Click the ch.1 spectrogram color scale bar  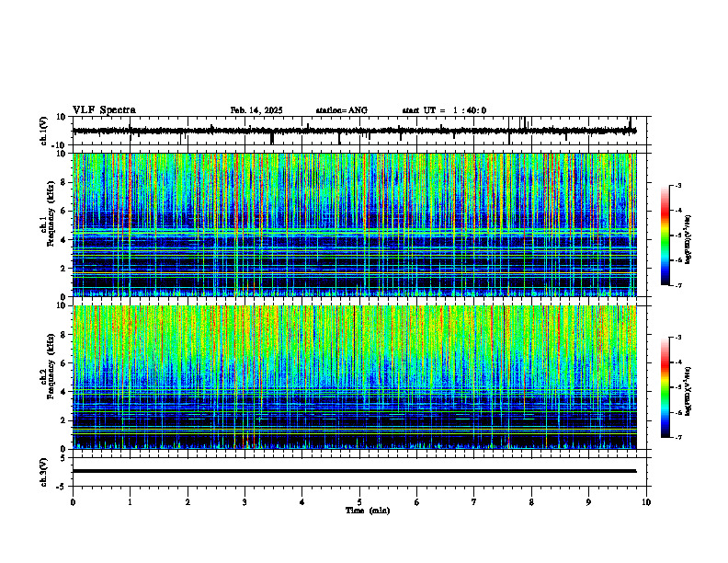665,236
